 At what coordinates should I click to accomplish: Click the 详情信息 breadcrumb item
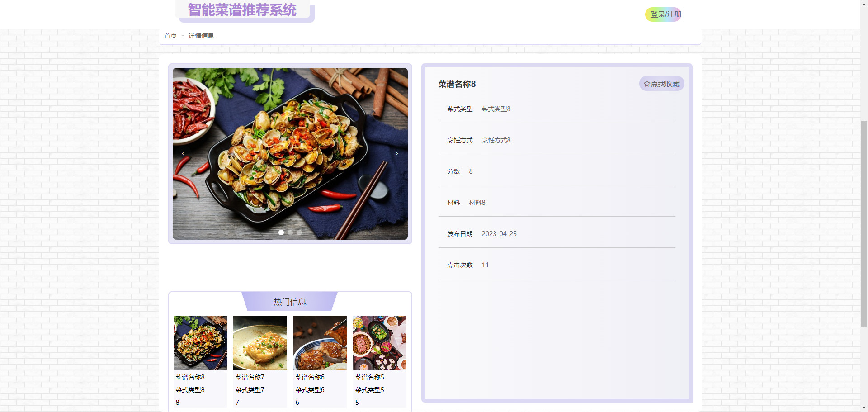pyautogui.click(x=201, y=36)
